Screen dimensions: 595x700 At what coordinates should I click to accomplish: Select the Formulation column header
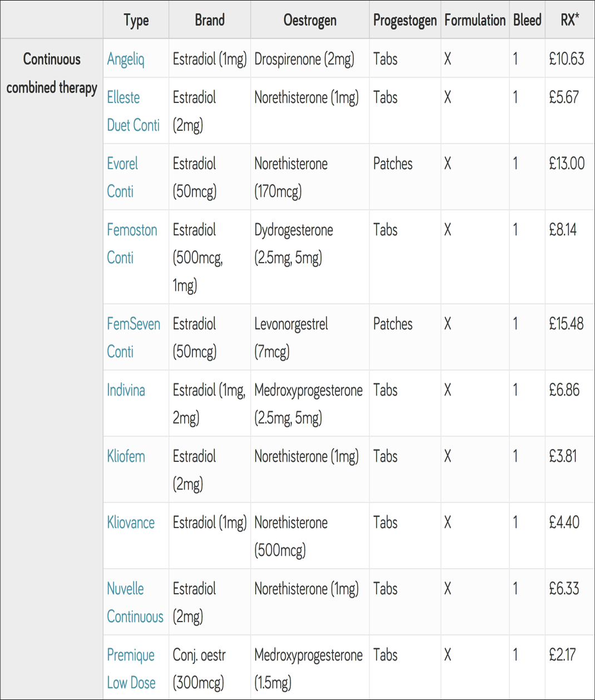pyautogui.click(x=475, y=21)
